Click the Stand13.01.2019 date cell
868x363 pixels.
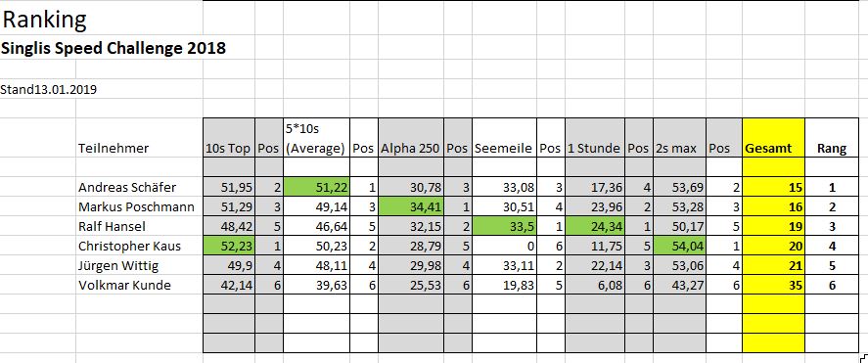click(49, 90)
